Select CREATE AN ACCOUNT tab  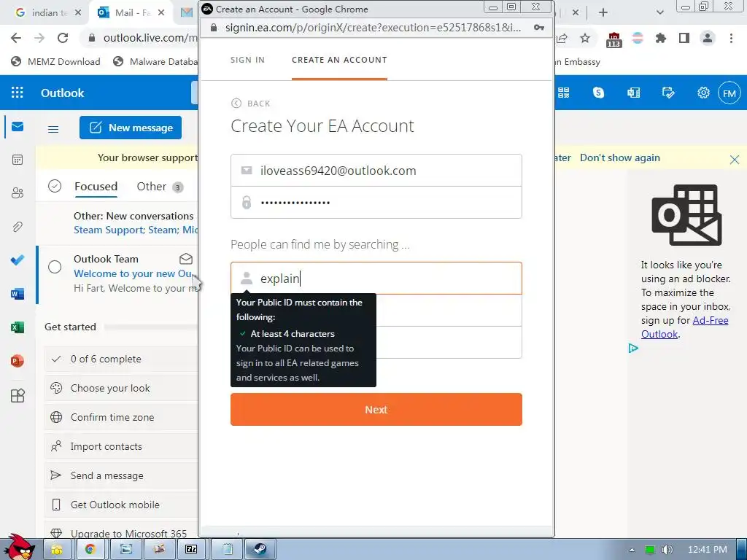point(339,60)
